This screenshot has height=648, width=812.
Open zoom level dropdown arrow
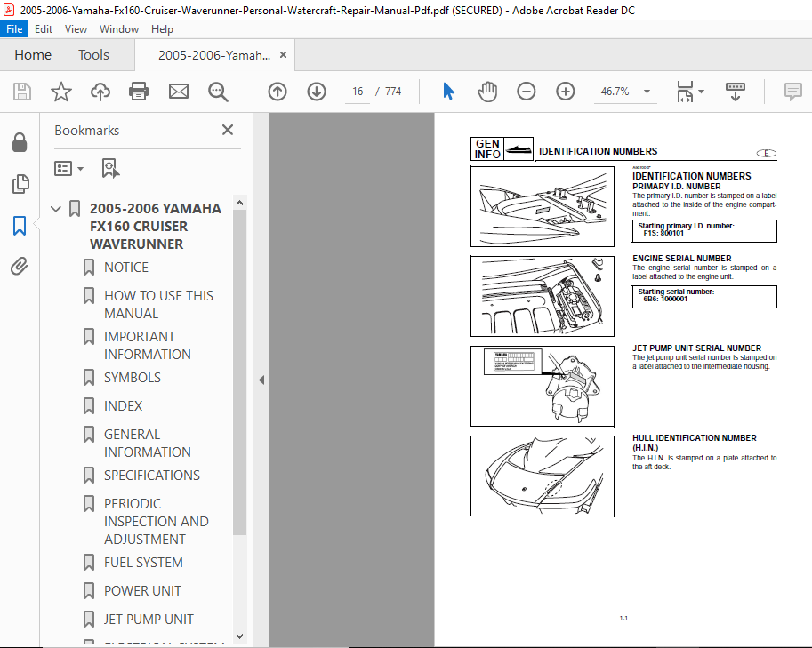click(647, 92)
